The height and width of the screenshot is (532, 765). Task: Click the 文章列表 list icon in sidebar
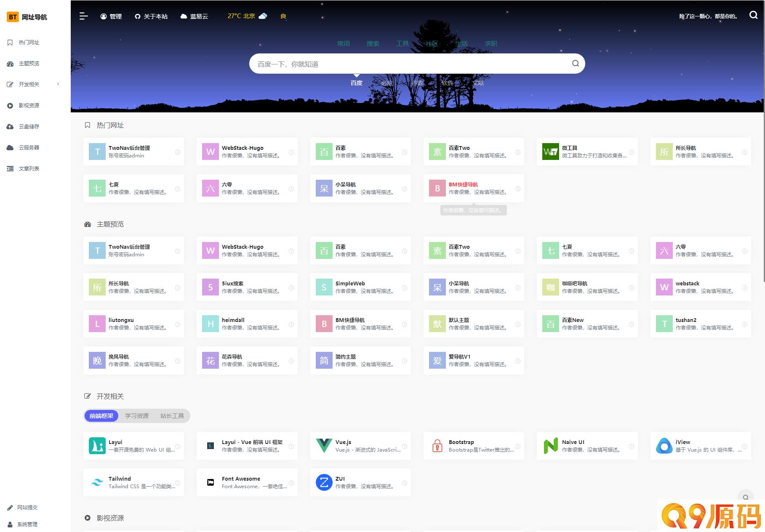tap(10, 169)
